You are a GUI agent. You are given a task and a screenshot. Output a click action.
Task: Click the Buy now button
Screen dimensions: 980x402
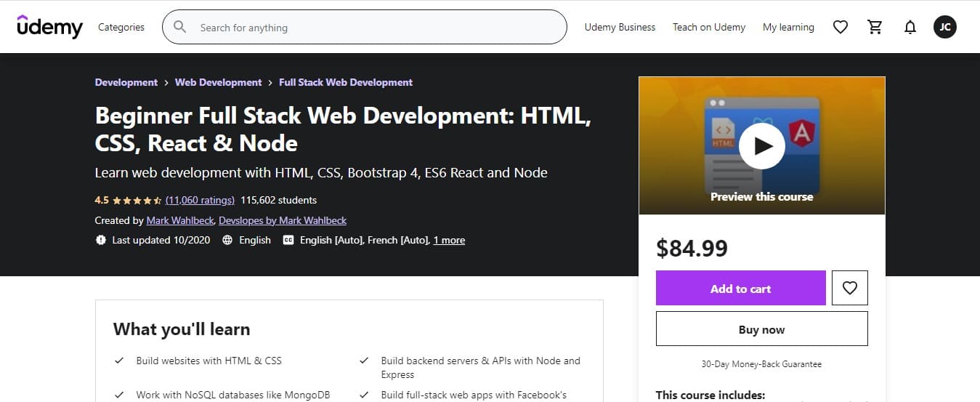762,329
